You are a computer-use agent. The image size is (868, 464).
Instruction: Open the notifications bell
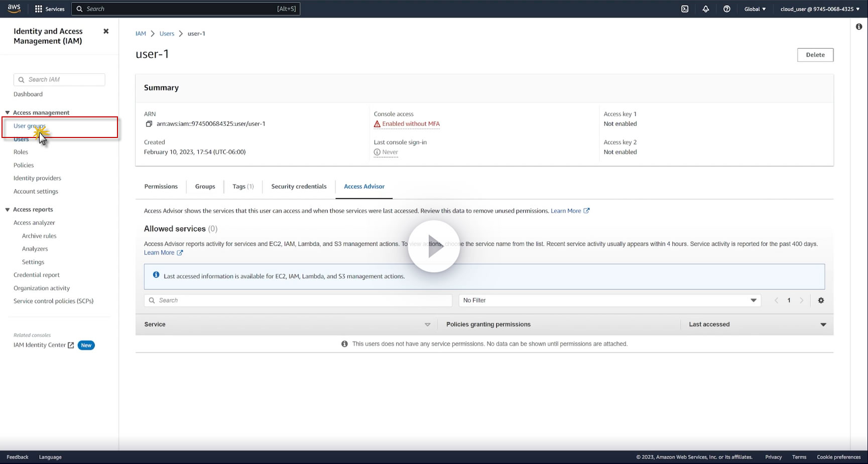[x=706, y=9]
